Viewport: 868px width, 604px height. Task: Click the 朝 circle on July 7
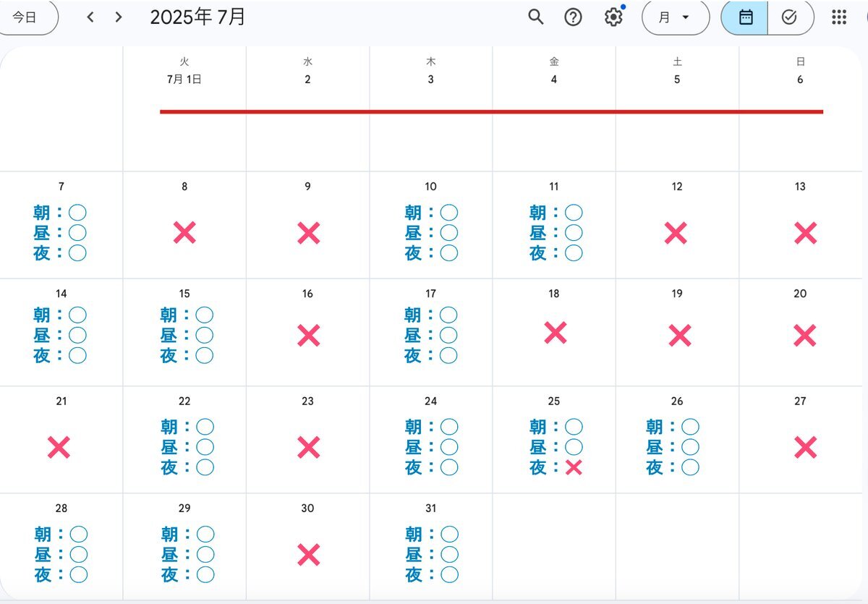tap(78, 213)
